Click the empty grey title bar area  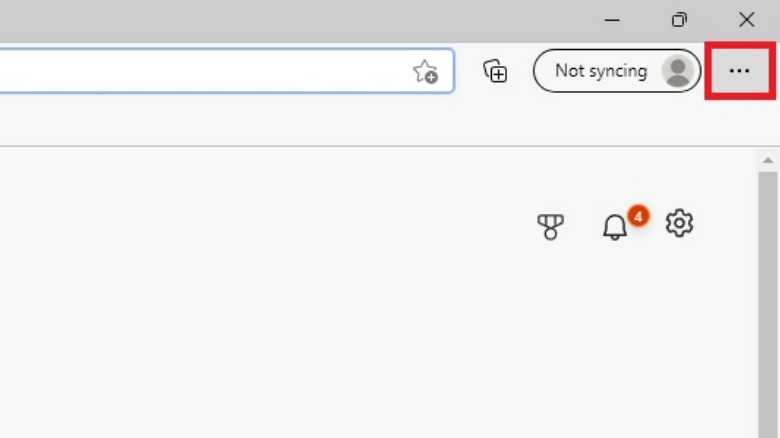coord(300,20)
